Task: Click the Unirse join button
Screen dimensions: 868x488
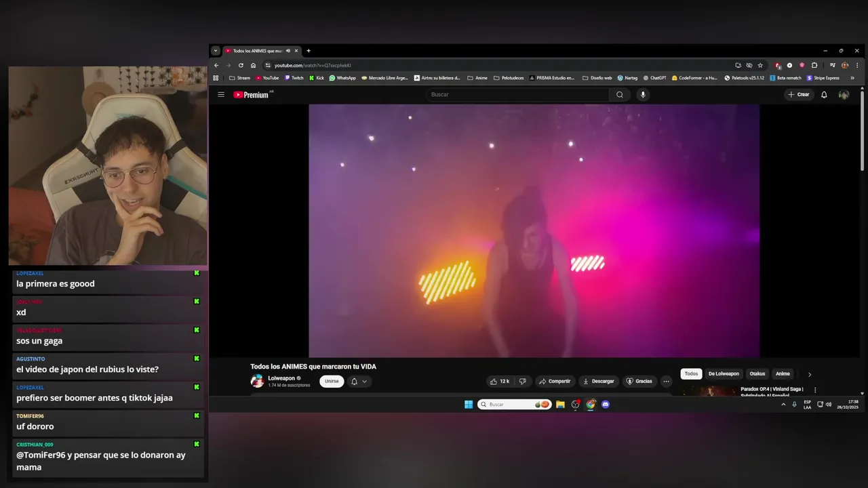Action: (332, 381)
